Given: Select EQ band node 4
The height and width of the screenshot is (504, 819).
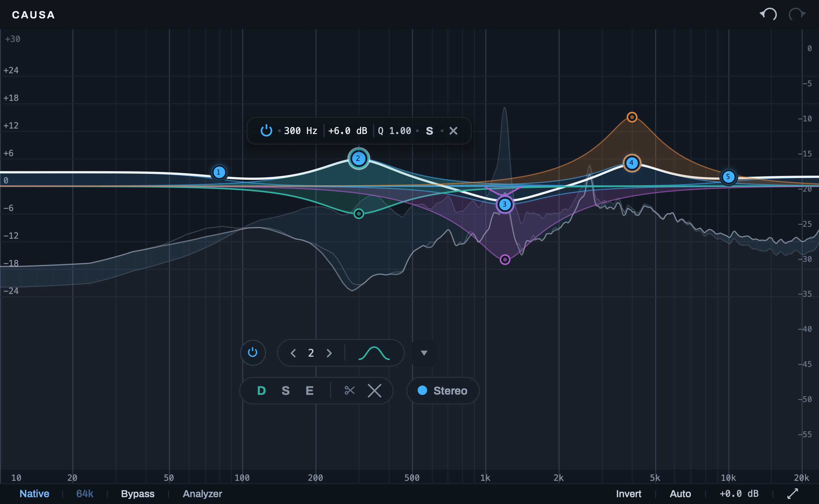Looking at the screenshot, I should click(632, 163).
